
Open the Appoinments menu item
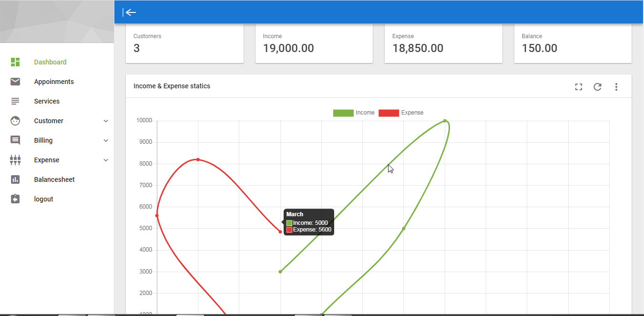tap(54, 82)
